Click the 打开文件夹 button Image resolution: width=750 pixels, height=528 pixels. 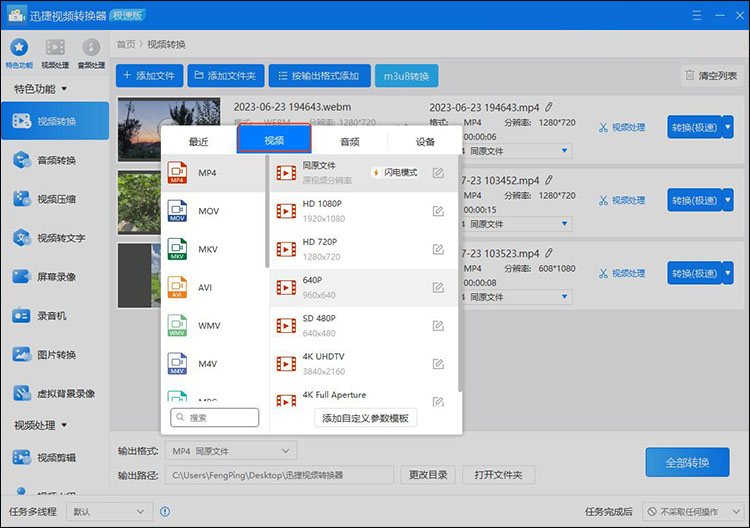pyautogui.click(x=498, y=475)
